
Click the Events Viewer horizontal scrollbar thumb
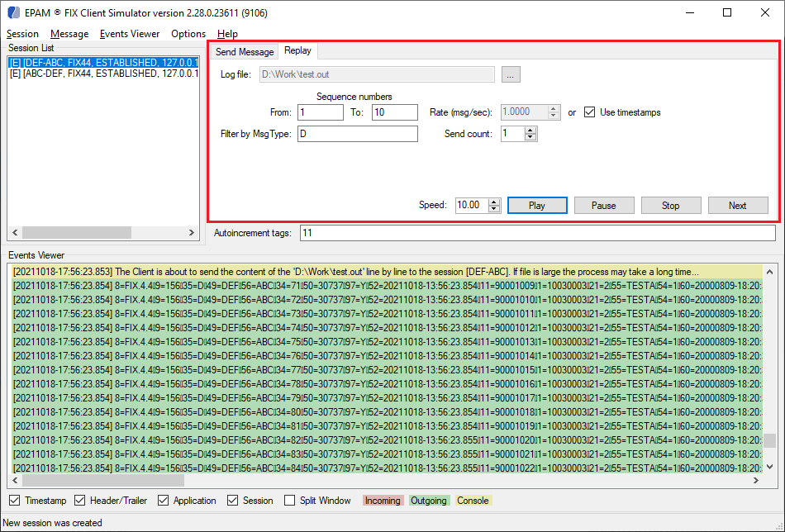pos(103,480)
